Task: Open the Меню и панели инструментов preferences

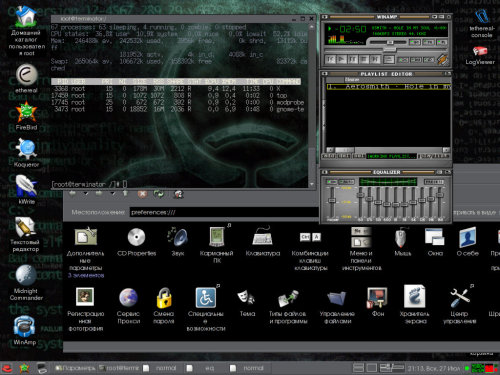Action: pyautogui.click(x=362, y=249)
